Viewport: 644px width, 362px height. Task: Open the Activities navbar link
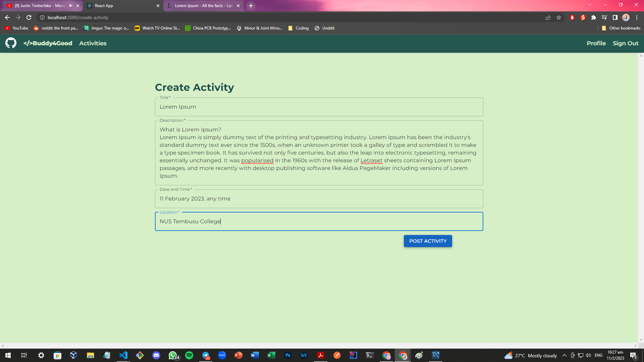(x=93, y=43)
